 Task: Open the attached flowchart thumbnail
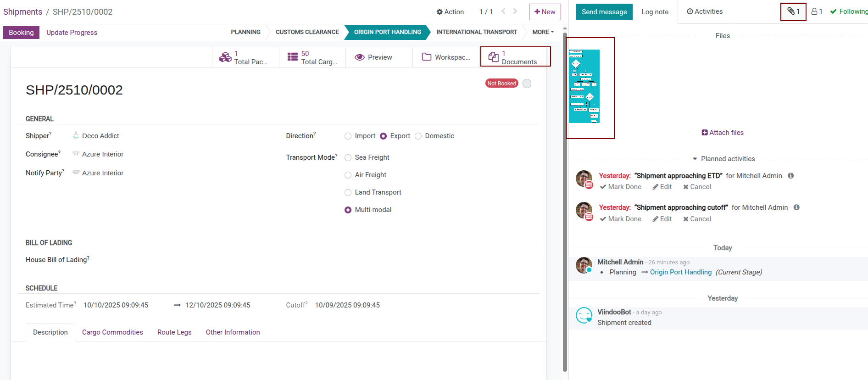(584, 86)
